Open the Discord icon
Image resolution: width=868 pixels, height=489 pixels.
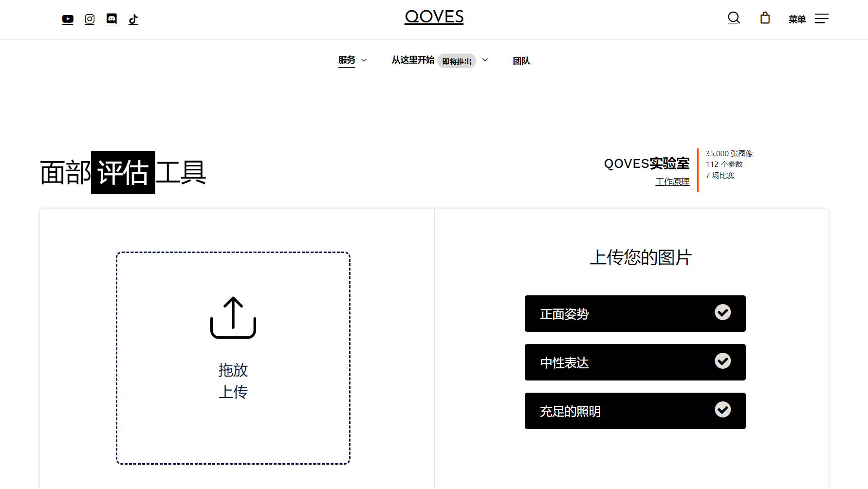[111, 19]
